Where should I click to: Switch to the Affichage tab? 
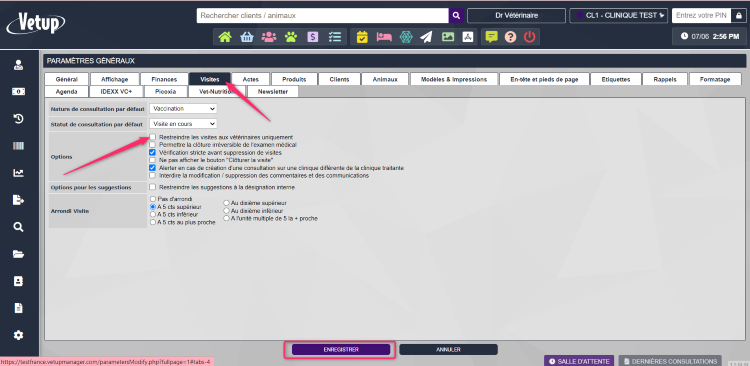(x=115, y=79)
